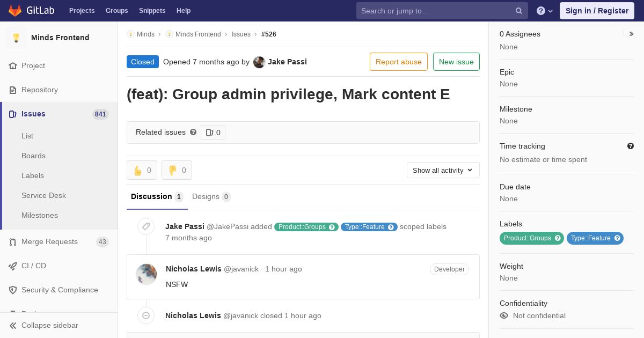Click the search magnifier icon
The image size is (644, 338).
tap(519, 11)
